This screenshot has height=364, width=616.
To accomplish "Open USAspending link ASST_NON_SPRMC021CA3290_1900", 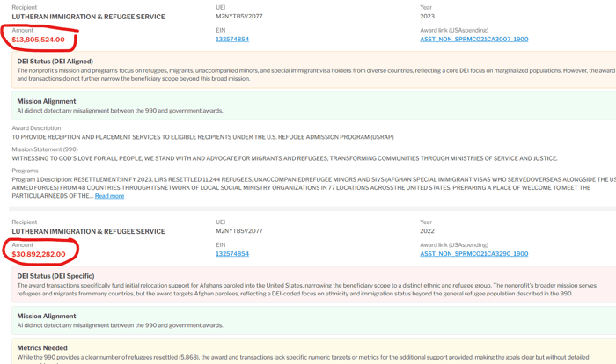I will pos(473,253).
